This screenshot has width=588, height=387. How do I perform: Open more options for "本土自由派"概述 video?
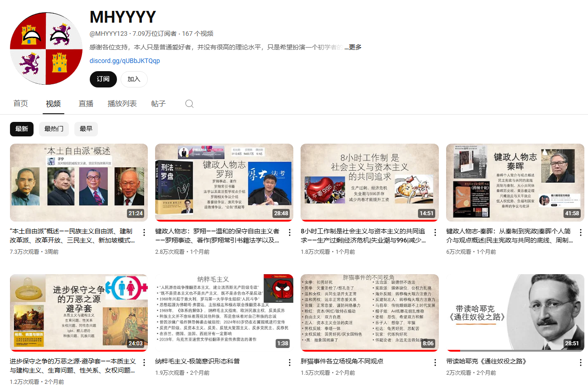[144, 232]
